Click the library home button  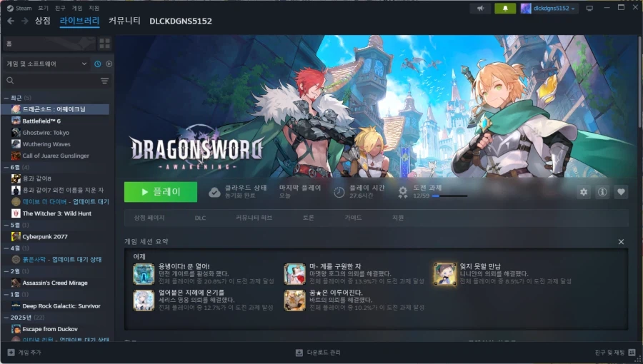[x=49, y=44]
